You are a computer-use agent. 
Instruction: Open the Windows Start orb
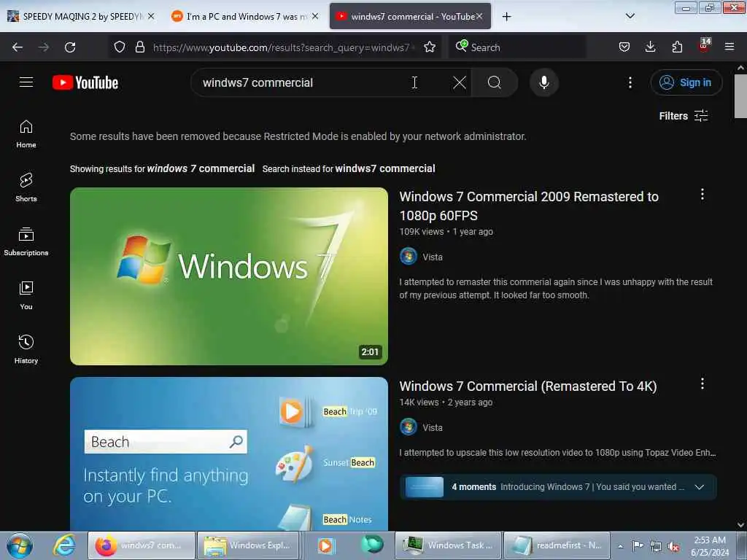point(19,545)
